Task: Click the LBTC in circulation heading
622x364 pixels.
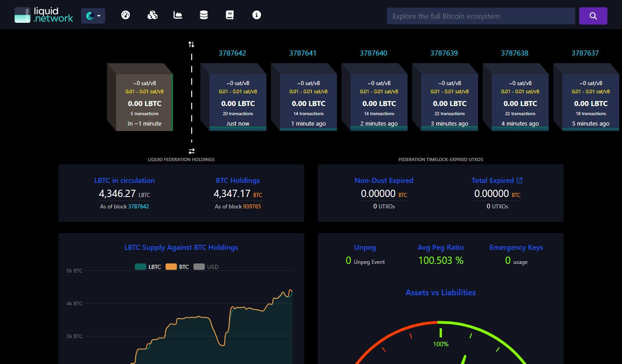Action: 124,181
